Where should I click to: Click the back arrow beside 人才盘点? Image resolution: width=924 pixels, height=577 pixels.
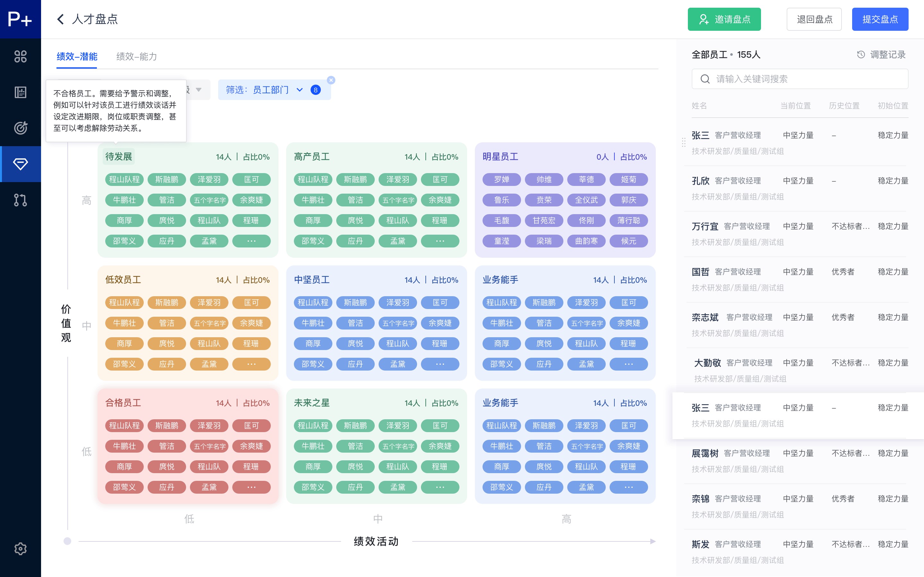pyautogui.click(x=60, y=19)
